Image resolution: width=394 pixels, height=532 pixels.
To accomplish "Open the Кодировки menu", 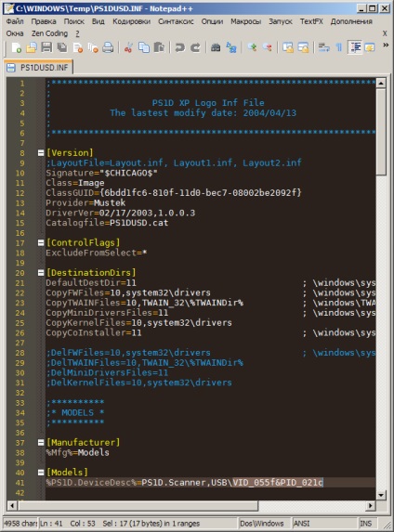I will pos(131,21).
